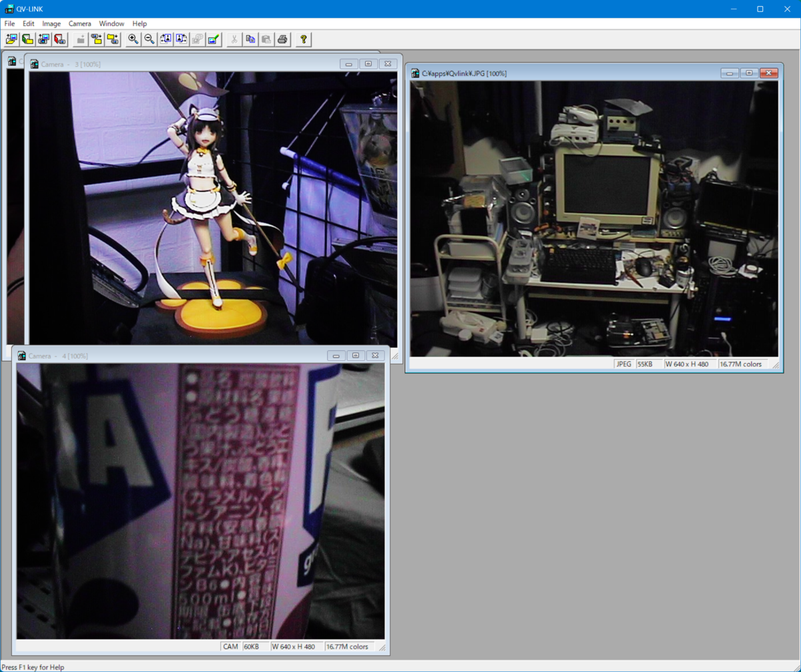Click 16.77M colors in Camera 4 status bar
The height and width of the screenshot is (672, 801).
(x=350, y=647)
